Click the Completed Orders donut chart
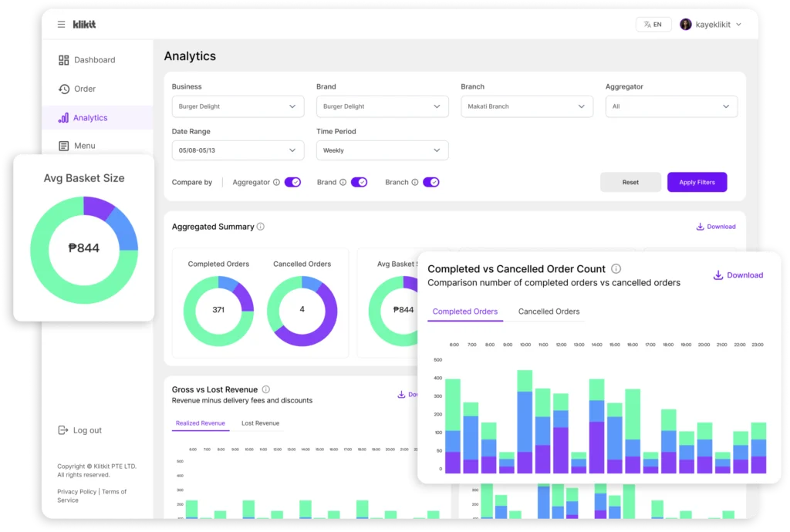Screen dimensions: 790x532 tap(218, 311)
